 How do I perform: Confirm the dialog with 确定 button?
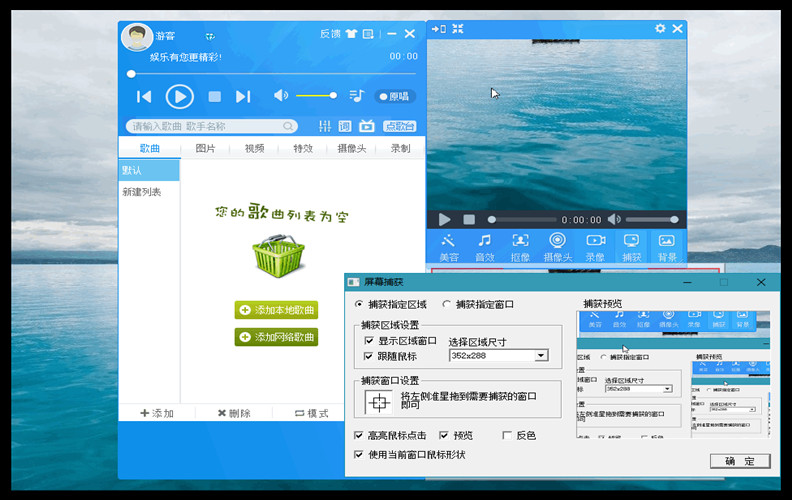pyautogui.click(x=740, y=461)
